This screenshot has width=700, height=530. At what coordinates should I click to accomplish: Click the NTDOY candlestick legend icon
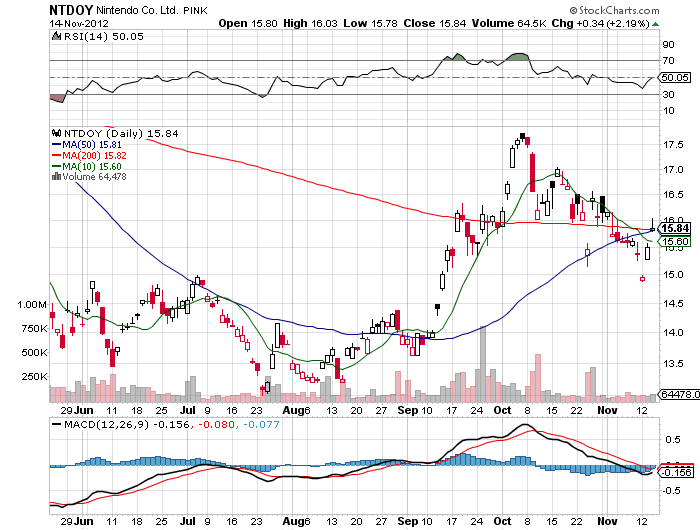click(56, 133)
